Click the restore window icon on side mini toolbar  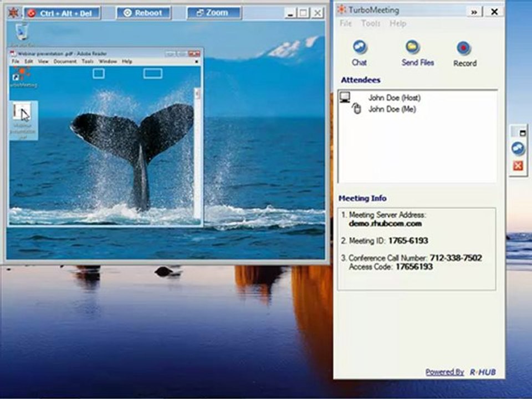click(x=523, y=133)
